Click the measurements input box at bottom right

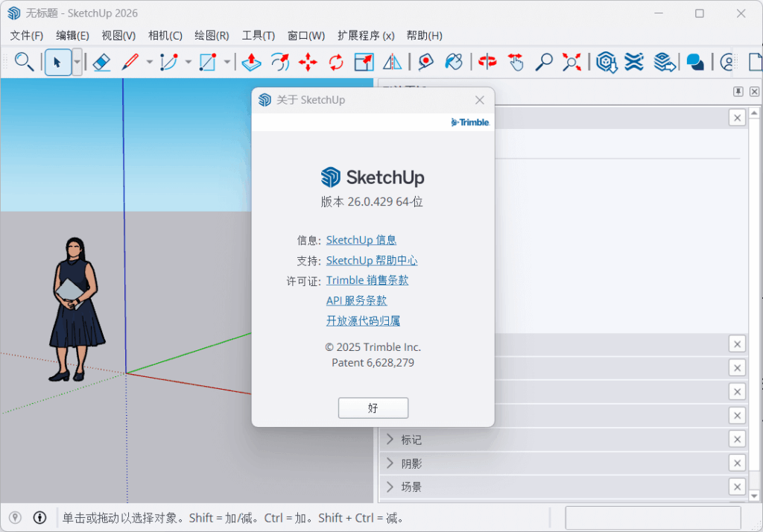tap(653, 516)
